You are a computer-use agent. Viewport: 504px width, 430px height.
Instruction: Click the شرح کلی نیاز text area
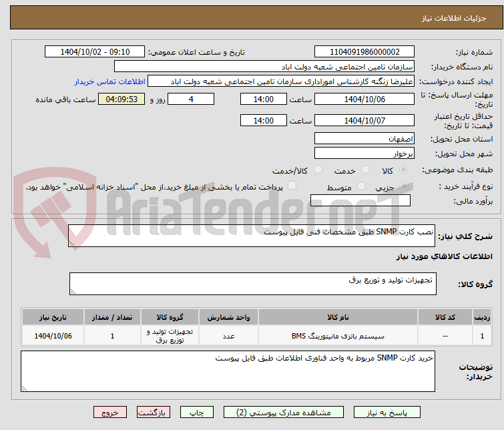(252, 236)
